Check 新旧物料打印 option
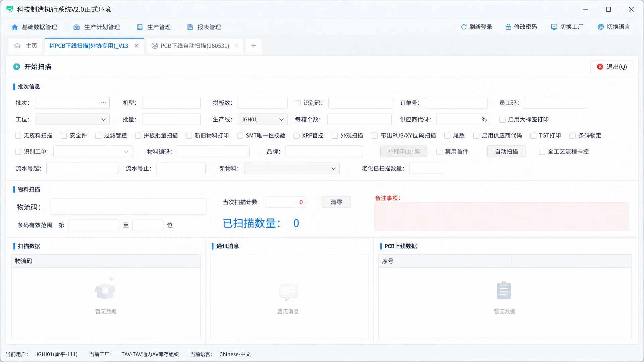The image size is (644, 362). point(189,136)
